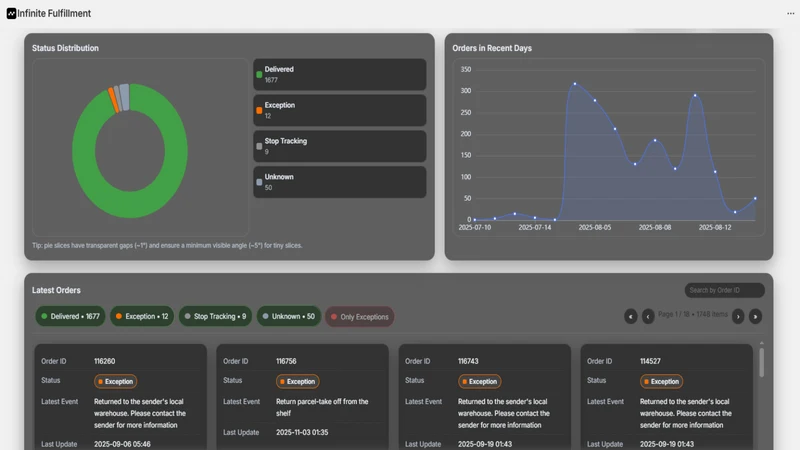
Task: Click the Exception status badge on order 116743
Action: coord(480,381)
